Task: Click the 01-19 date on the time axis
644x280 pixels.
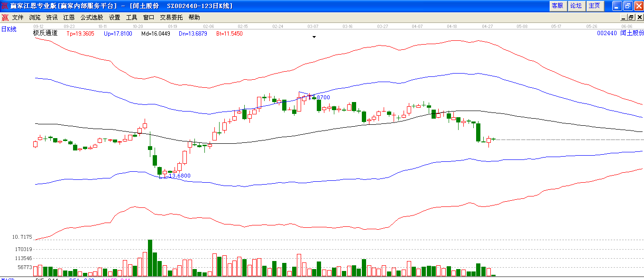Action: (x=173, y=27)
